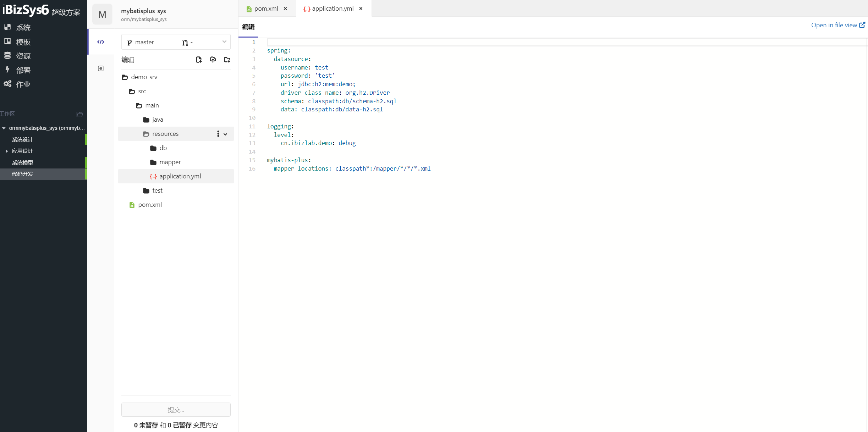
Task: Close the pom.xml tab
Action: click(x=285, y=9)
